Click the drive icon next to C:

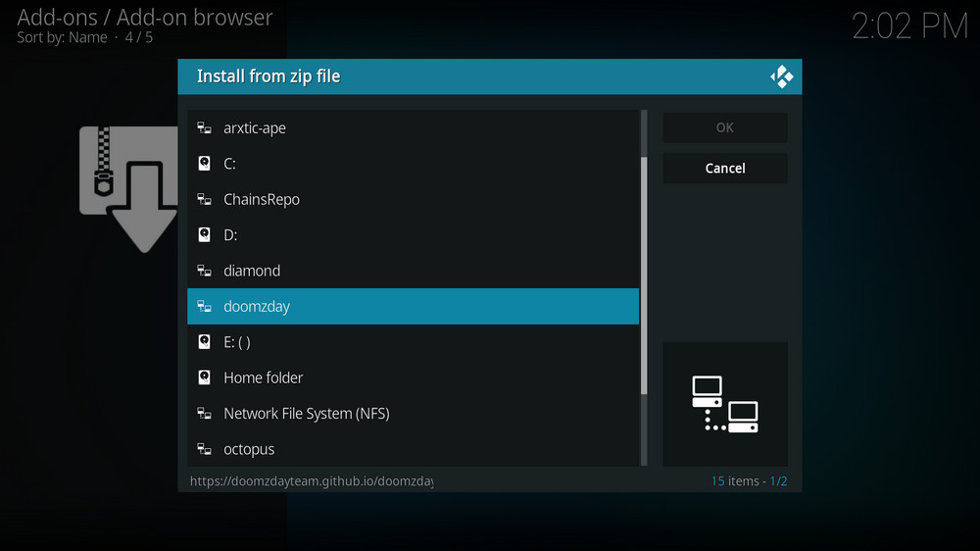click(204, 164)
